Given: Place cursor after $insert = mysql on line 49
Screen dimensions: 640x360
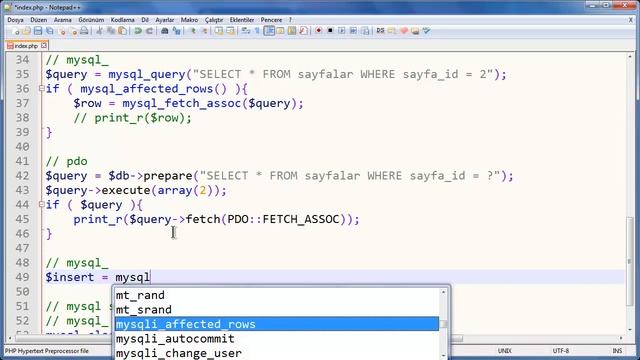Looking at the screenshot, I should click(x=151, y=277).
